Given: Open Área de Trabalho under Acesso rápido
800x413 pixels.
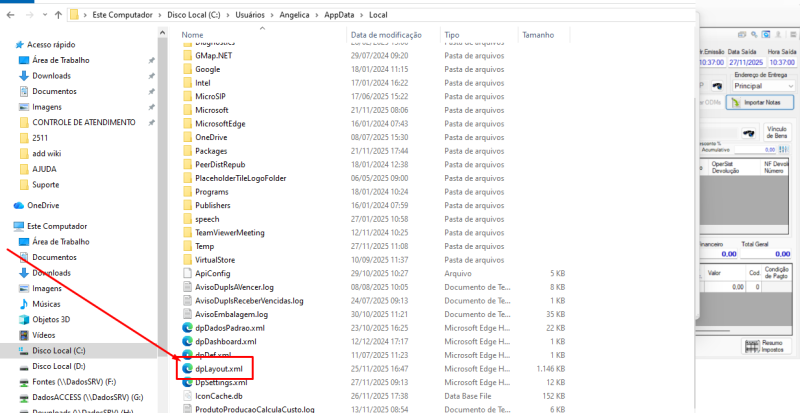Looking at the screenshot, I should click(x=61, y=60).
